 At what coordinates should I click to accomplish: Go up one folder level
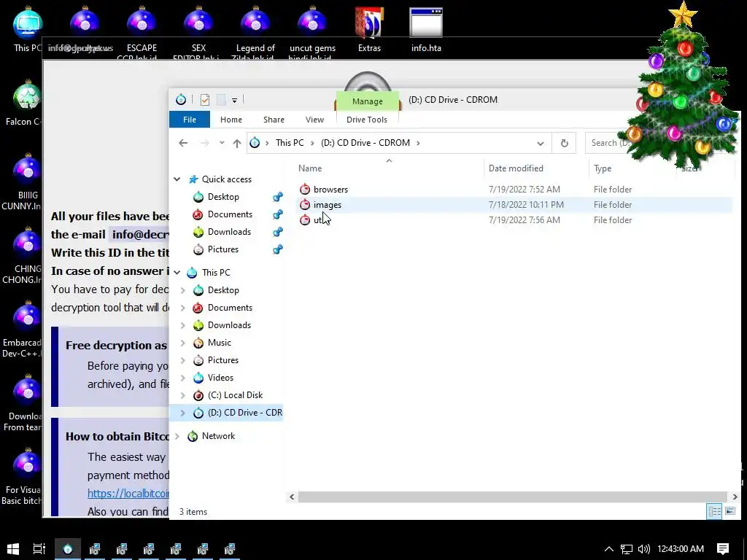pos(237,143)
